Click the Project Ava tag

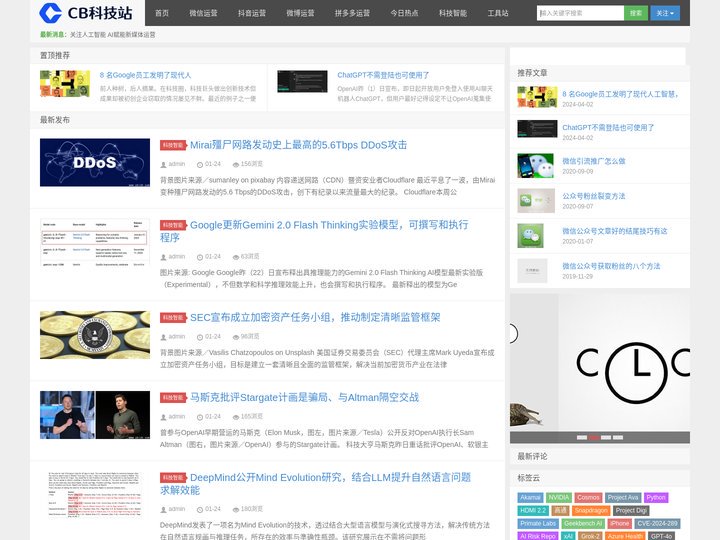[x=623, y=497]
